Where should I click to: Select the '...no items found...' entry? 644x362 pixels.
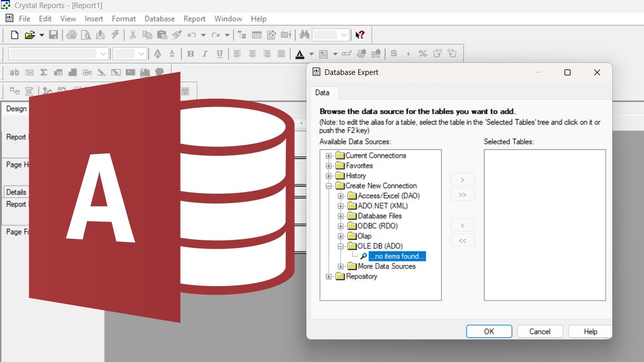point(397,256)
